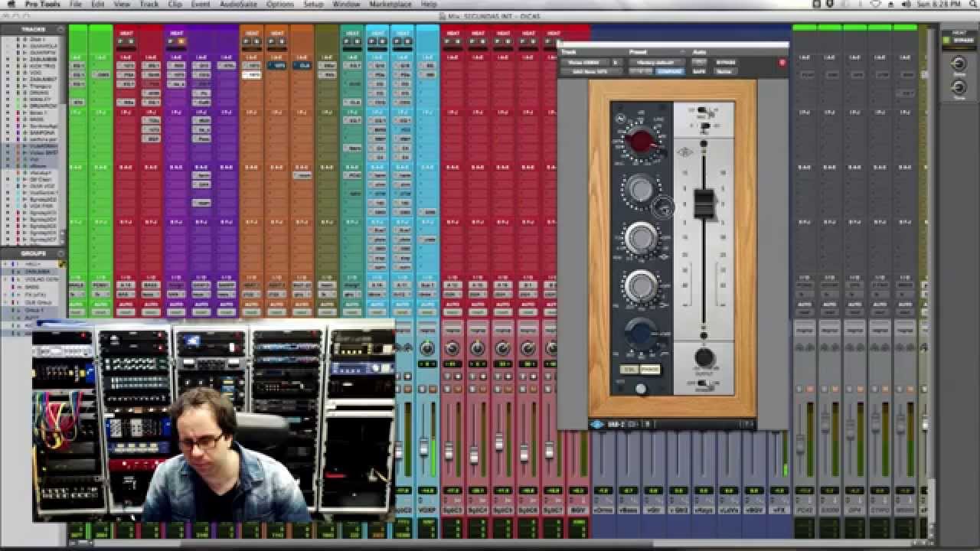This screenshot has width=980, height=551.
Task: Click the Native button in plugin header
Action: (x=724, y=71)
